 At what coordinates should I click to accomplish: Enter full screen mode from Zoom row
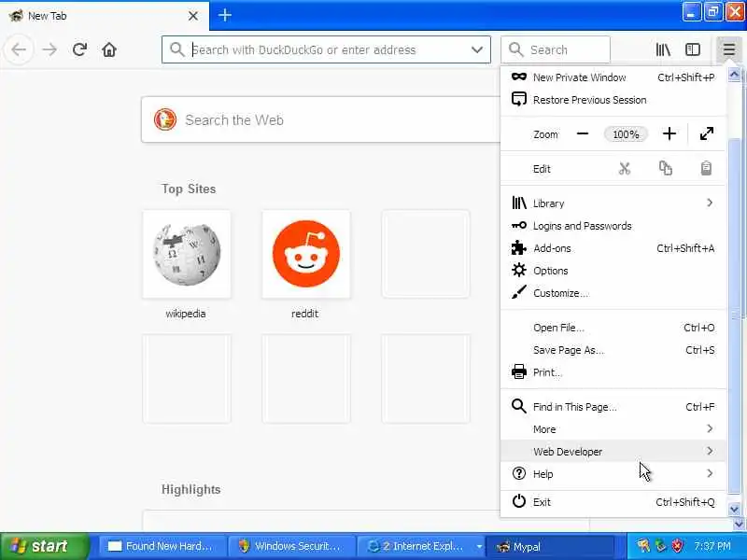coord(707,133)
